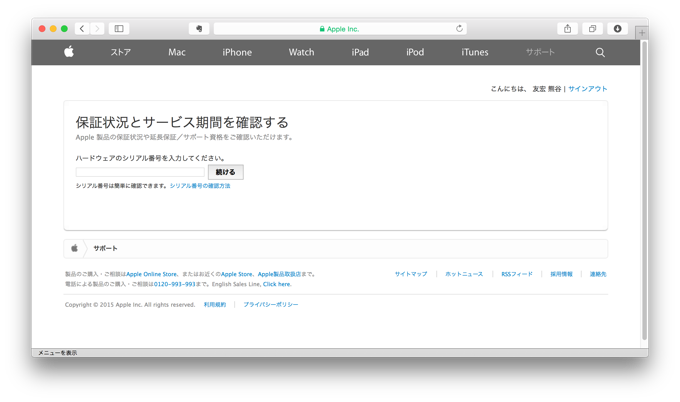680x402 pixels.
Task: Open the iTunes navigation item
Action: click(475, 52)
